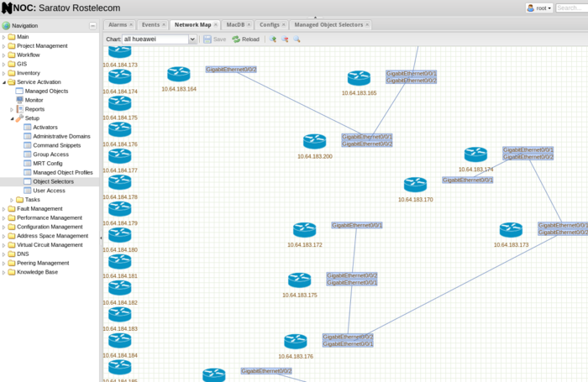Image resolution: width=588 pixels, height=382 pixels.
Task: Select Configuration Management folder
Action: 50,227
